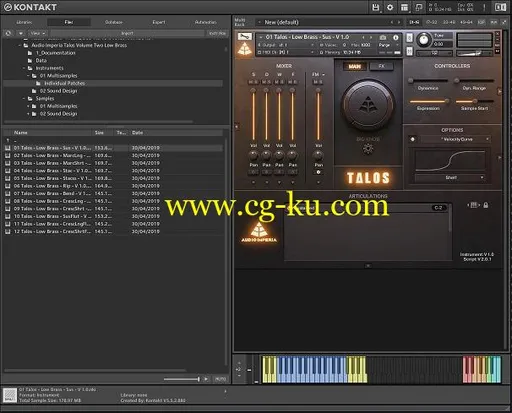Open the workspace layout panel icon
The width and height of the screenshot is (512, 413).
[x=404, y=7]
